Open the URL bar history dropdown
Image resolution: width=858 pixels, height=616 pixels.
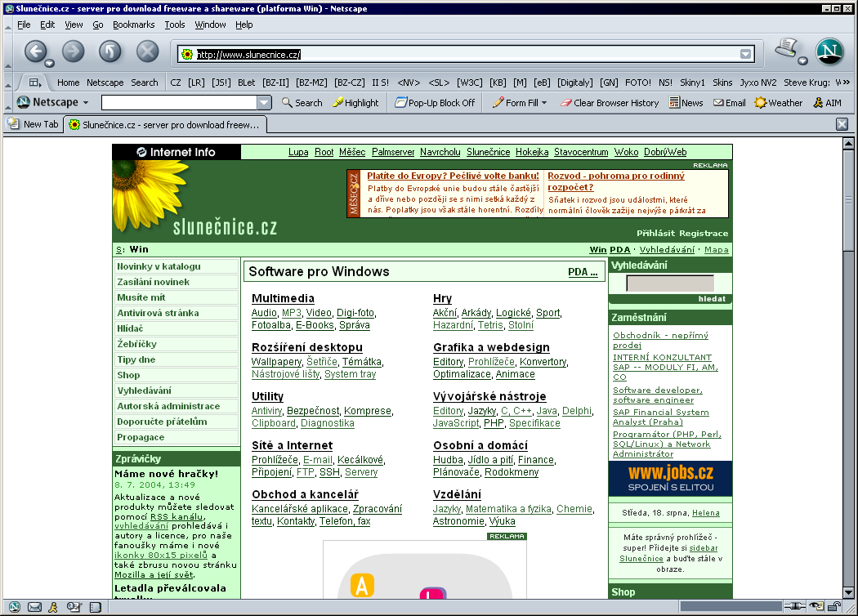(x=745, y=54)
